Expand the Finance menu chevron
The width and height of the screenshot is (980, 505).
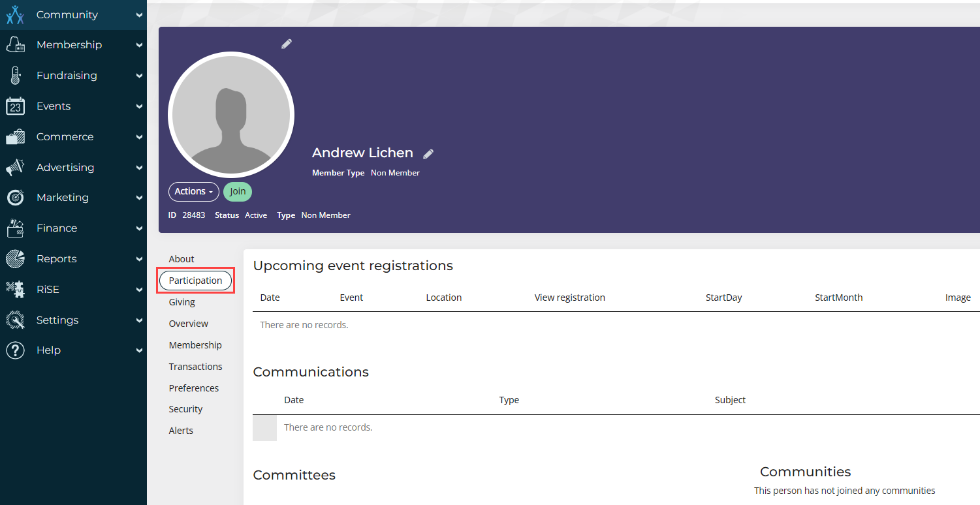(139, 228)
